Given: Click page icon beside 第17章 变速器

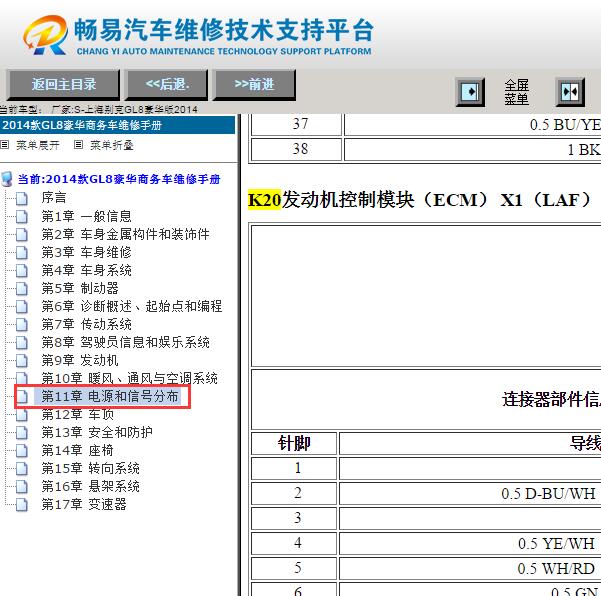Looking at the screenshot, I should coord(22,505).
